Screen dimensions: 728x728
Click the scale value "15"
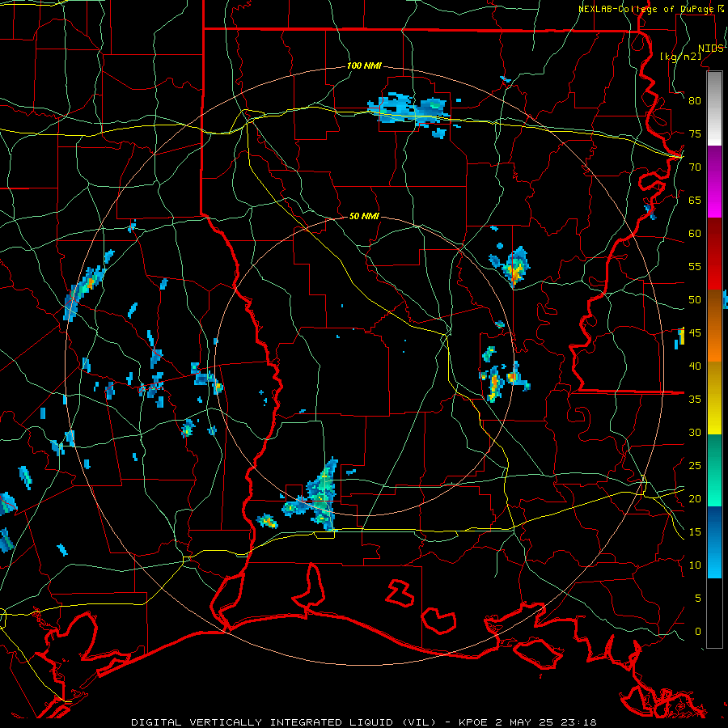click(x=695, y=532)
